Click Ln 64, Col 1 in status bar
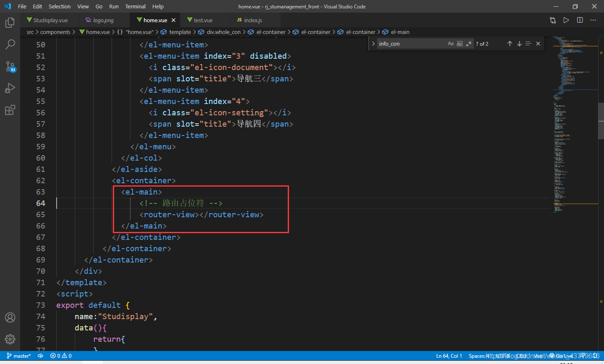 [449, 356]
